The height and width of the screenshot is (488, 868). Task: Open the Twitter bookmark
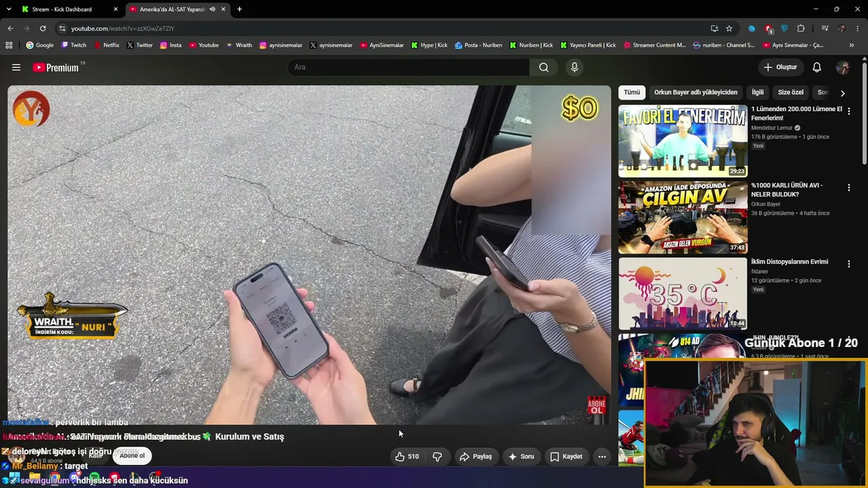139,45
